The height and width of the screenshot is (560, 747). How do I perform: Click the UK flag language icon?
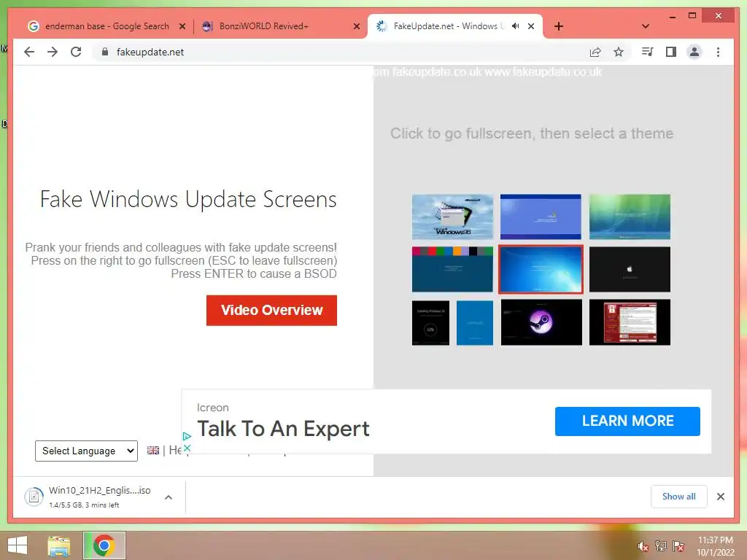153,451
